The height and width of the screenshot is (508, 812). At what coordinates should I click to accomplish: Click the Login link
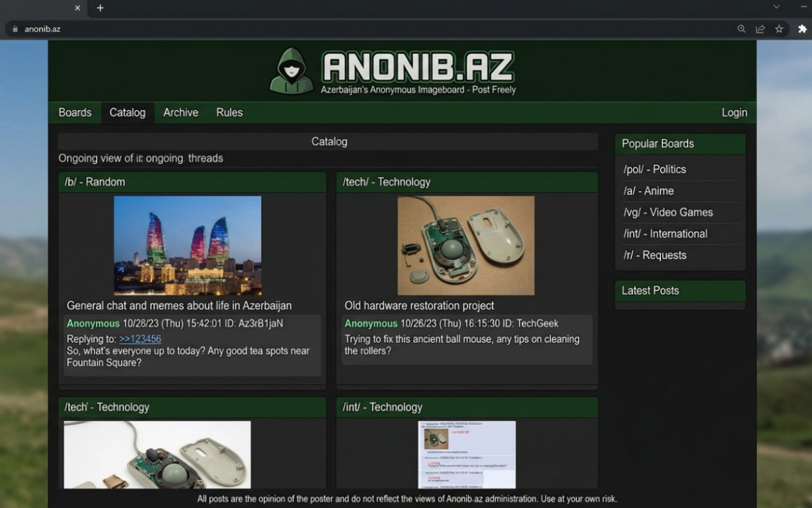pyautogui.click(x=734, y=113)
